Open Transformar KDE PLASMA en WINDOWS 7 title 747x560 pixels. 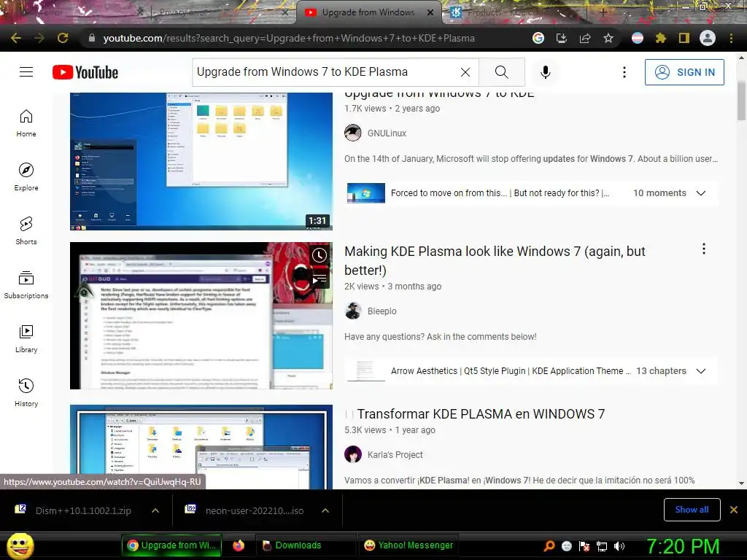tap(481, 414)
